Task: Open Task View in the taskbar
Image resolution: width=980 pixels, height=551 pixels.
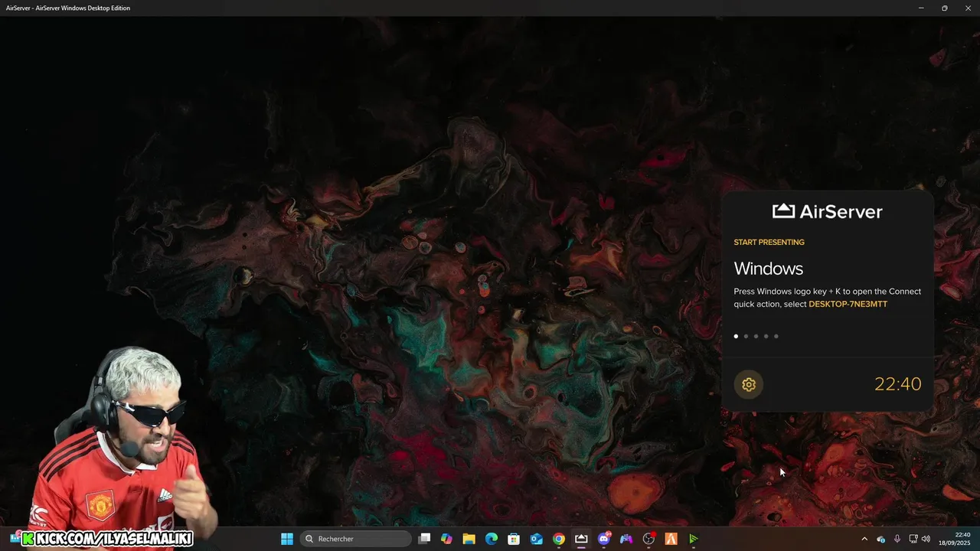Action: [x=425, y=539]
